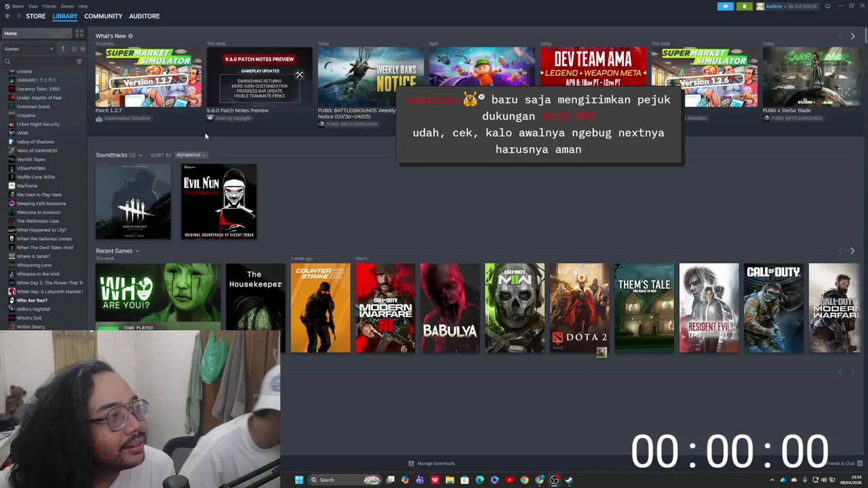Open the blue announcements megaphone button
The width and height of the screenshot is (868, 488).
(x=726, y=6)
